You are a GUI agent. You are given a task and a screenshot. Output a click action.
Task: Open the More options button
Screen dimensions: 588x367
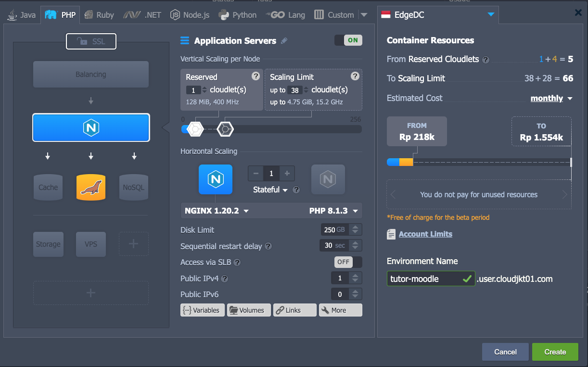(x=341, y=310)
